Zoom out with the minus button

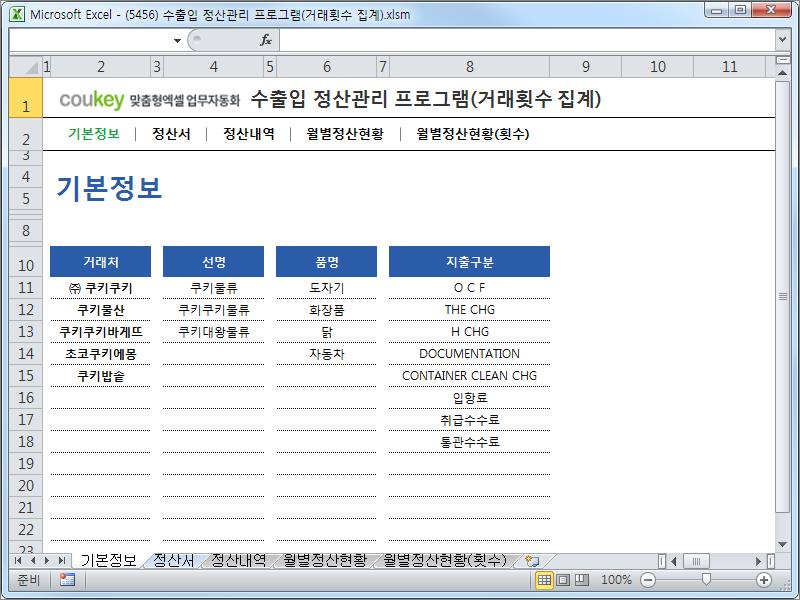pyautogui.click(x=648, y=580)
